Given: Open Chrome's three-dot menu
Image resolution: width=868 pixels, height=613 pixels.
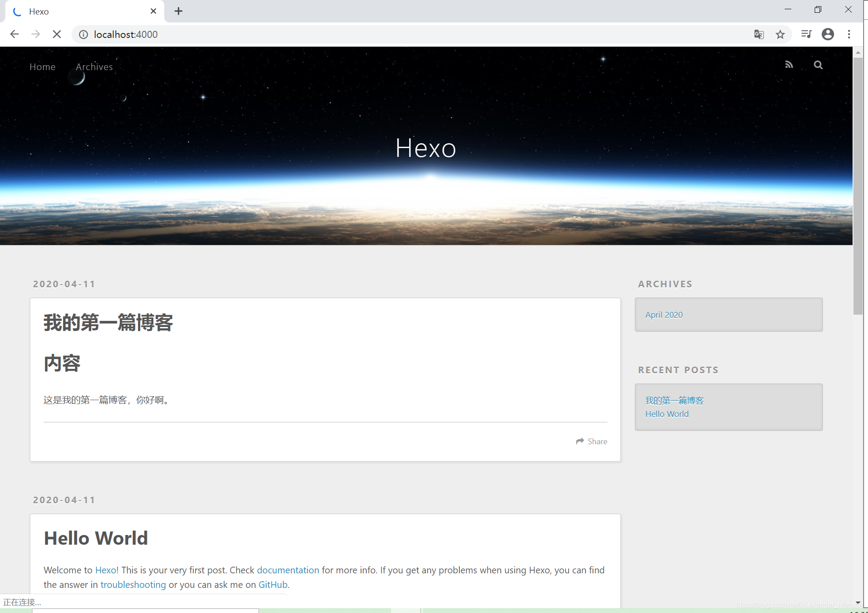Looking at the screenshot, I should coord(849,34).
